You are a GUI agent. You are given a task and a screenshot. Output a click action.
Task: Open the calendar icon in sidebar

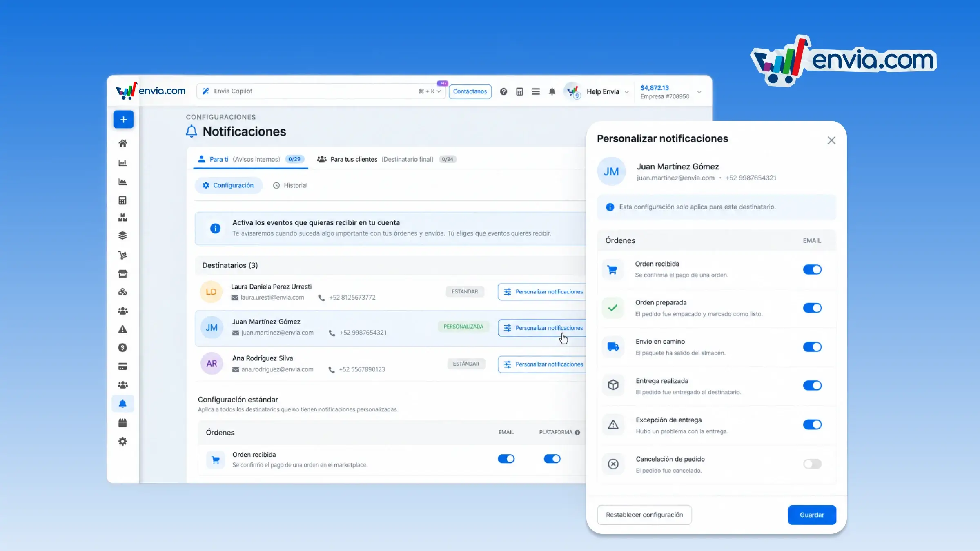pyautogui.click(x=122, y=423)
